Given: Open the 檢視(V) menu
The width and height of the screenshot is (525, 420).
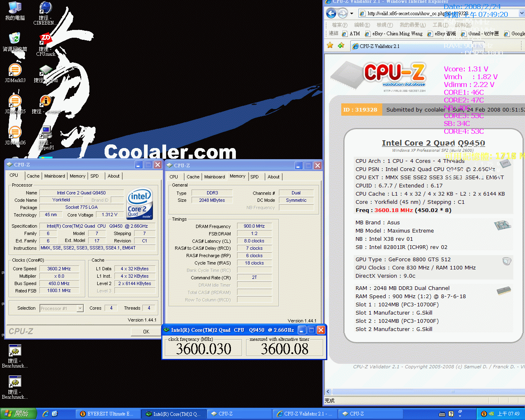Looking at the screenshot, I should pyautogui.click(x=384, y=25).
